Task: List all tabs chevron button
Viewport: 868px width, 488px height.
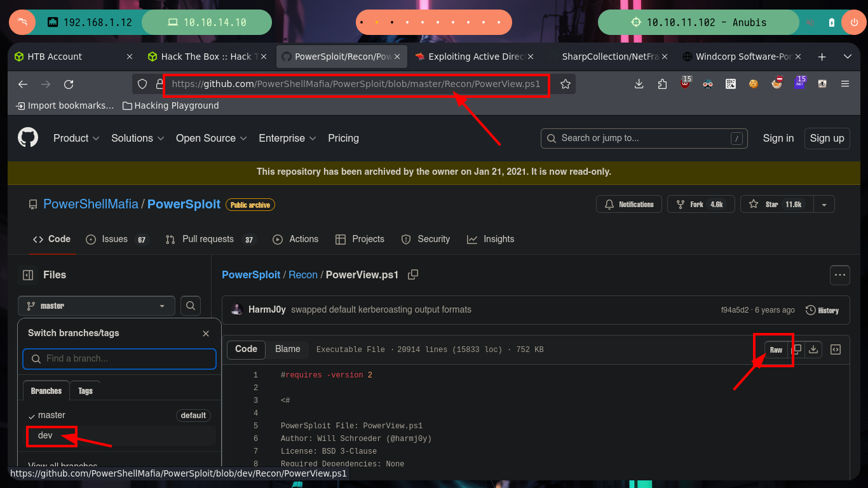Action: click(x=847, y=57)
